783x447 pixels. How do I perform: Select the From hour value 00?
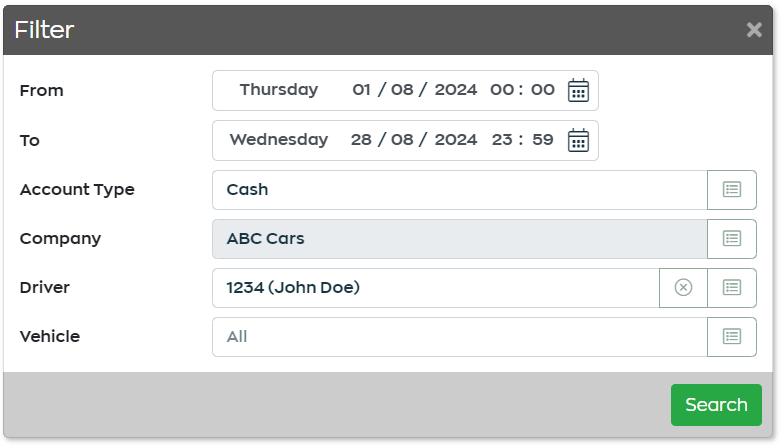click(502, 90)
